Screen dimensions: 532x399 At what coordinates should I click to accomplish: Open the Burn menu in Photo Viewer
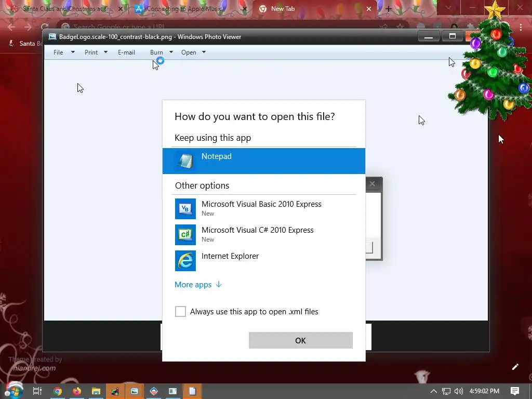156,52
